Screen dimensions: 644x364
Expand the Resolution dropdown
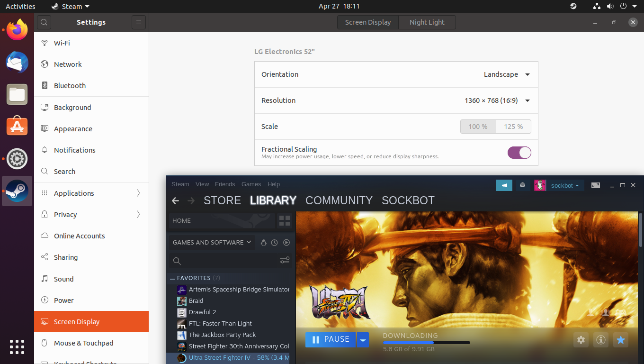pos(496,100)
